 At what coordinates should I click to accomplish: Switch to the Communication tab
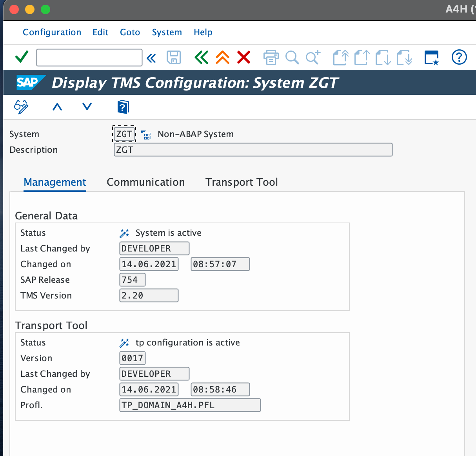coord(146,182)
